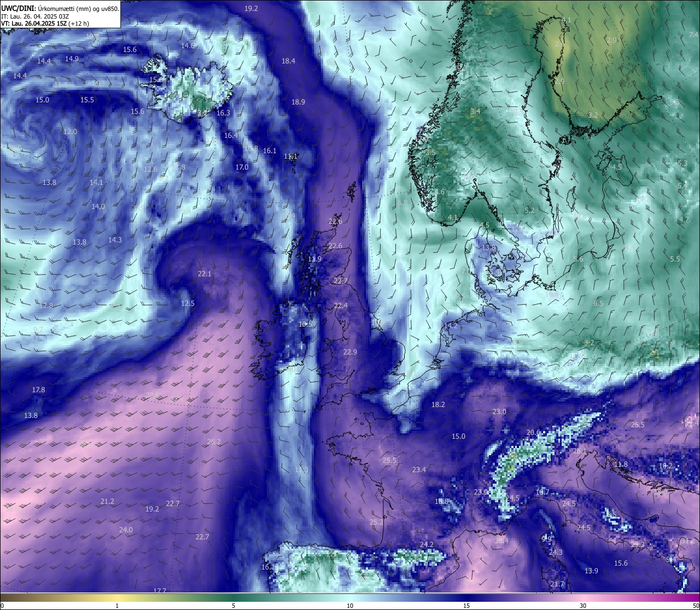Click the 17.8 value at the left edge
The width and height of the screenshot is (700, 610).
coord(38,390)
